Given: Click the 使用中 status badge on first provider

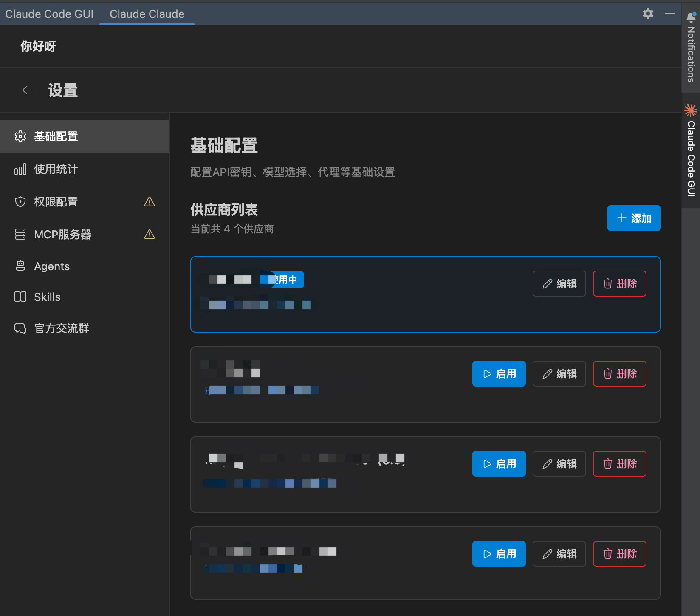Looking at the screenshot, I should coord(282,280).
